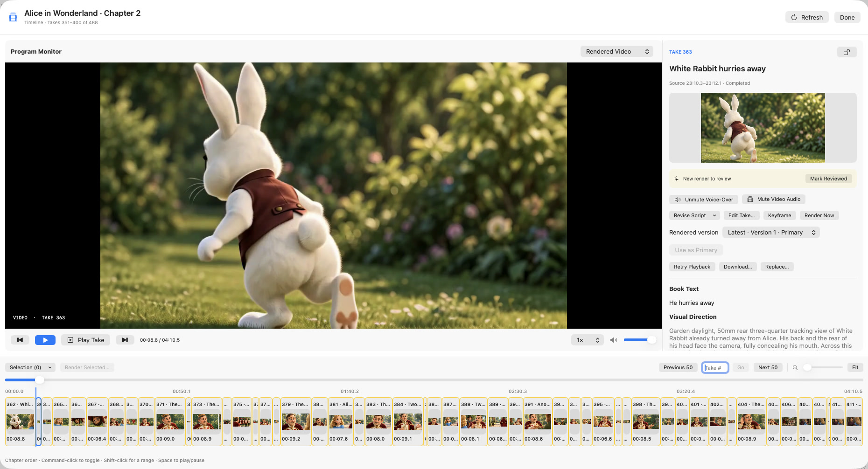
Task: Click the Replace button
Action: click(777, 267)
